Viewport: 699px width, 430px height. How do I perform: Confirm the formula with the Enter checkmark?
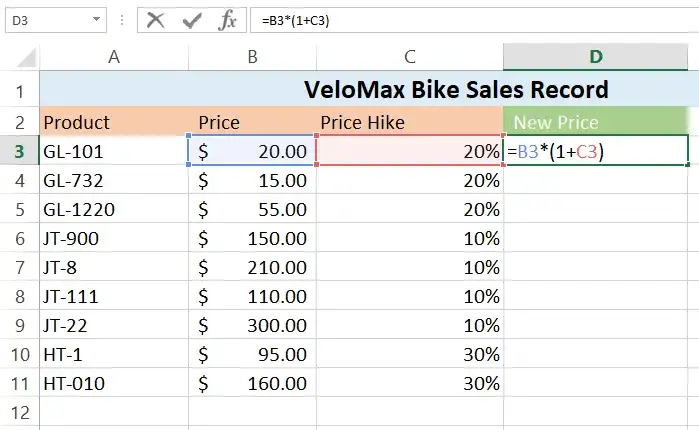pyautogui.click(x=192, y=20)
